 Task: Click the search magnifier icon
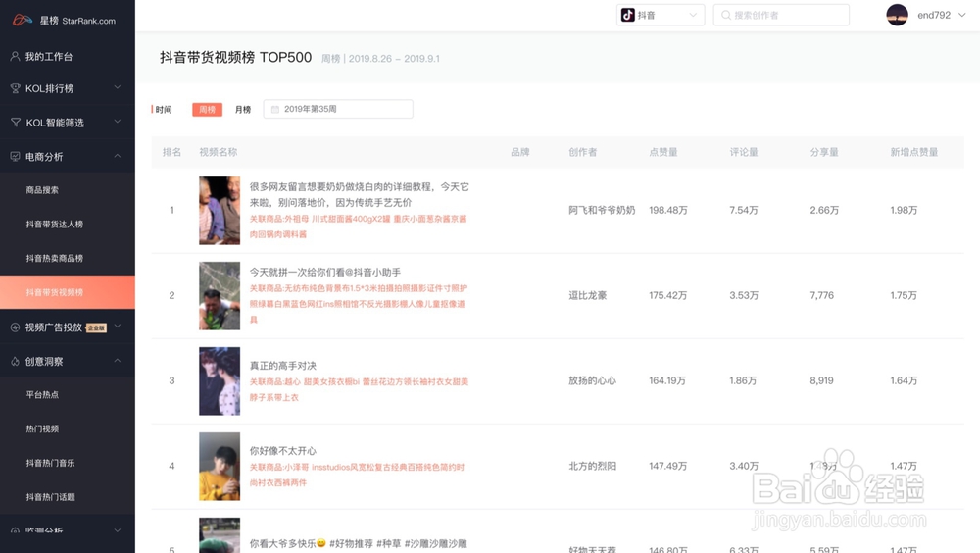point(725,15)
